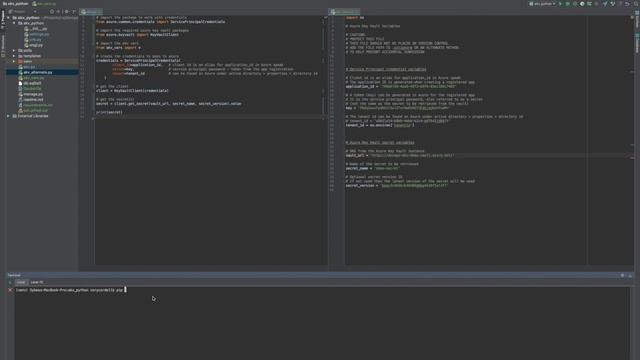Toggle the Structure tool window side tab
The height and width of the screenshot is (360, 640).
pos(2,46)
